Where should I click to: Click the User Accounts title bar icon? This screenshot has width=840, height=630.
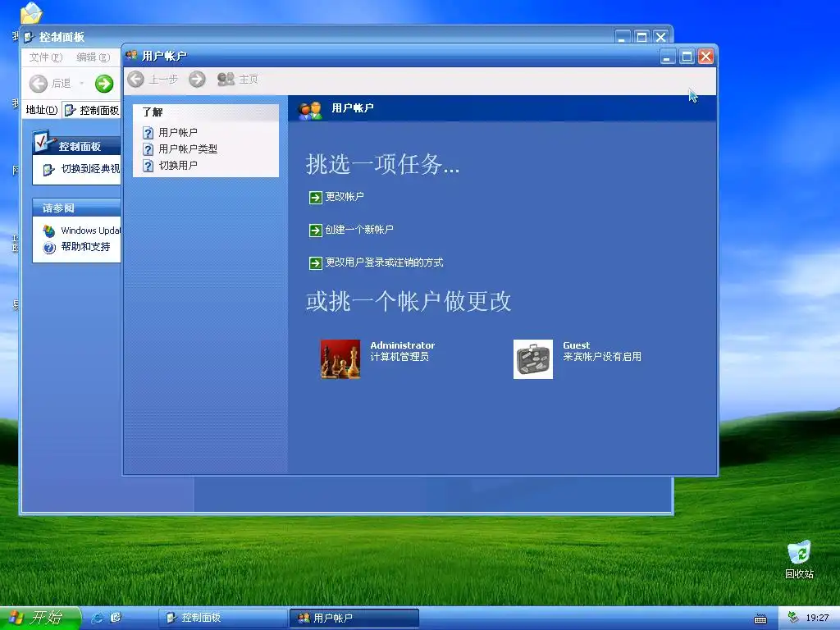pyautogui.click(x=132, y=55)
